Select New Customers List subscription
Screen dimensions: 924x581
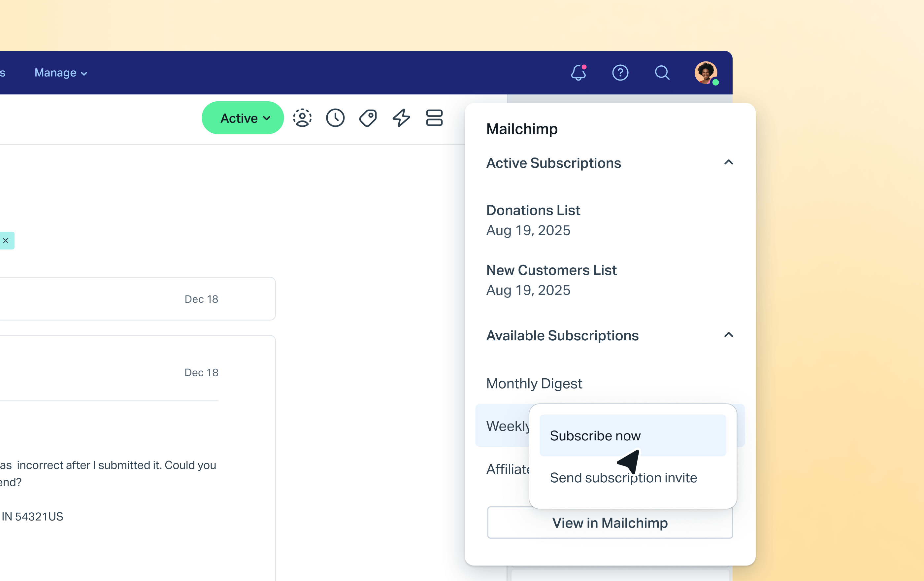(551, 270)
